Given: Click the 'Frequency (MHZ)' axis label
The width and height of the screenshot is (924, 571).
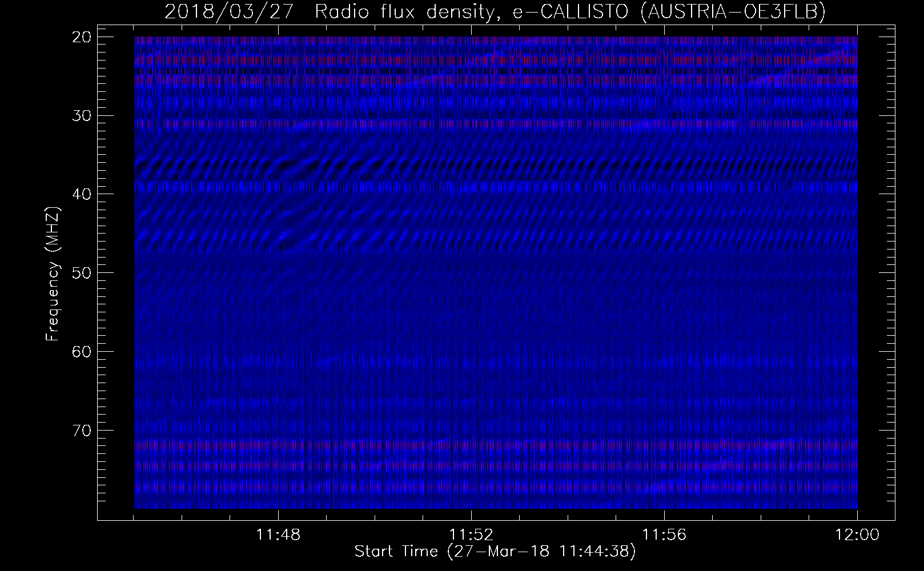Looking at the screenshot, I should [x=53, y=274].
